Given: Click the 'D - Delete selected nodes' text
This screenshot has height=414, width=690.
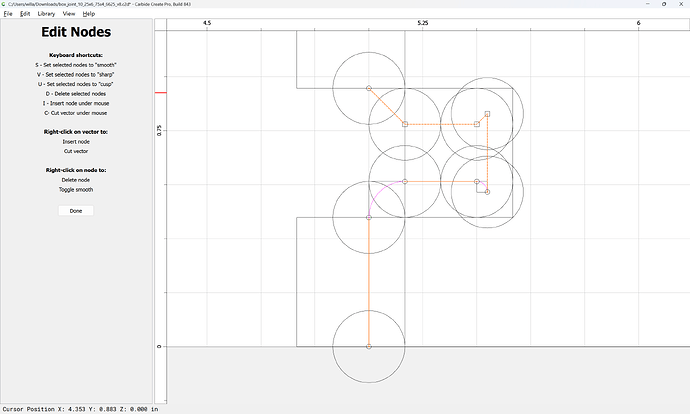Looking at the screenshot, I should point(76,94).
